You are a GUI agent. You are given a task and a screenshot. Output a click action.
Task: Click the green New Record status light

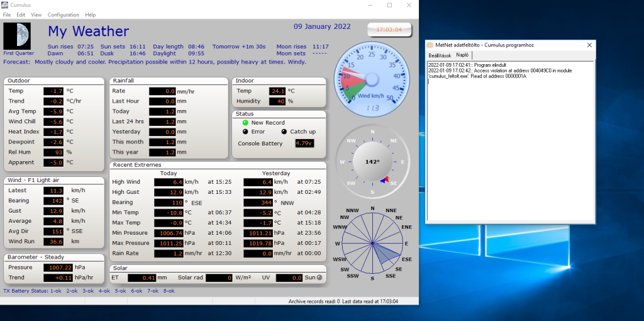coord(246,123)
